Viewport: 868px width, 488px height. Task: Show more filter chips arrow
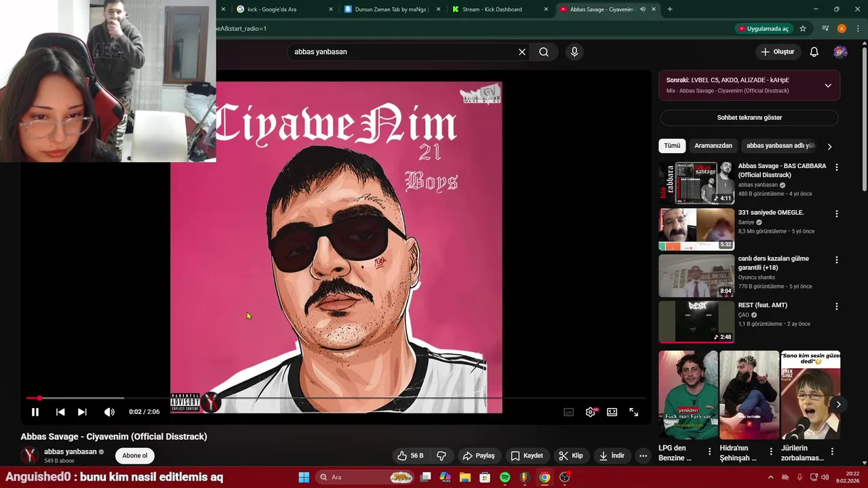[x=829, y=146]
